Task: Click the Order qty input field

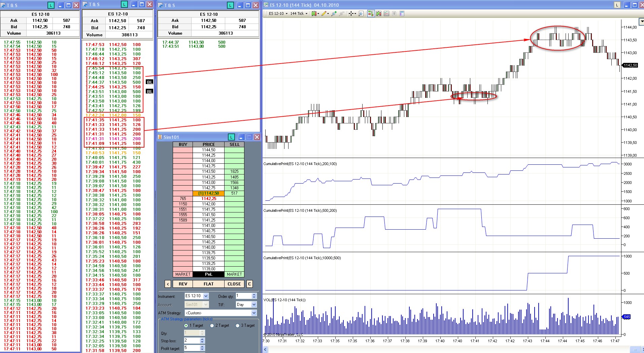Action: pyautogui.click(x=243, y=296)
